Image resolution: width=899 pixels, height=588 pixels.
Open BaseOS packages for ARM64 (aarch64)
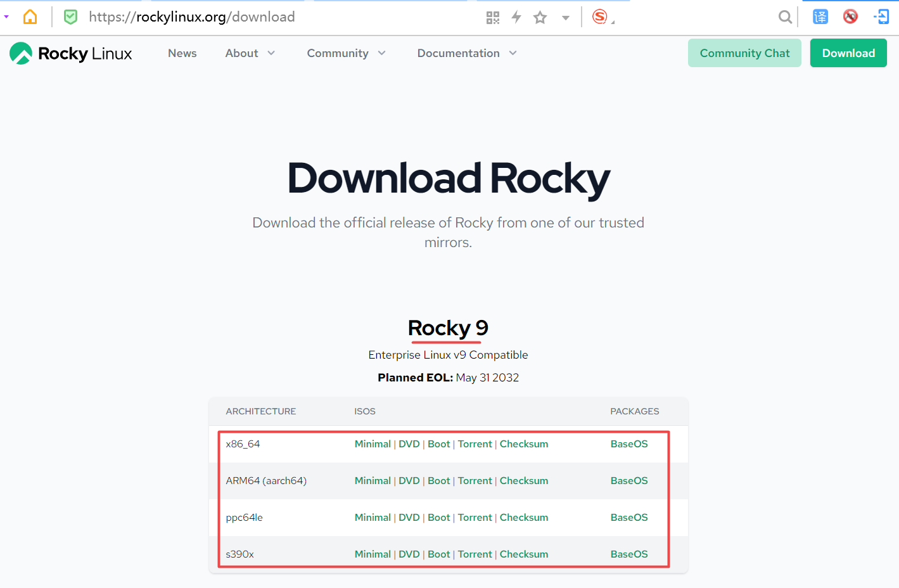coord(629,481)
